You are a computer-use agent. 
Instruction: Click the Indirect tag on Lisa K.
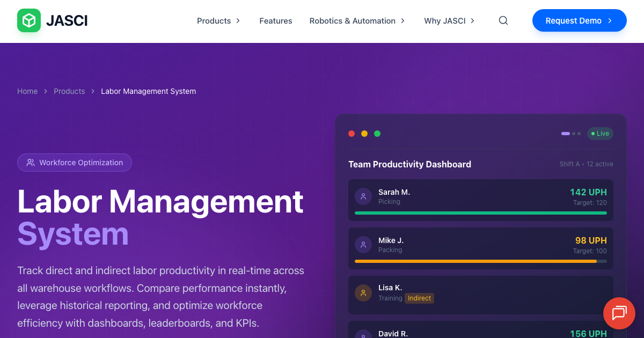pos(419,298)
